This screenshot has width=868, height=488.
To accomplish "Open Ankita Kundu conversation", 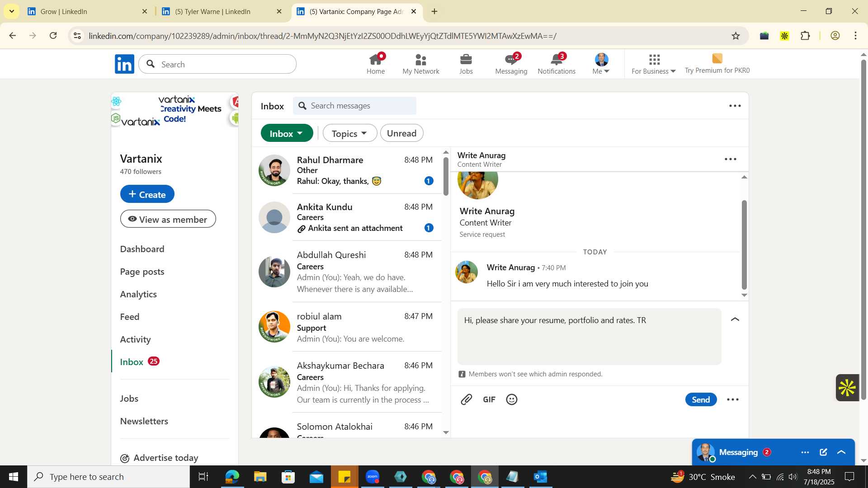I will pos(347,217).
